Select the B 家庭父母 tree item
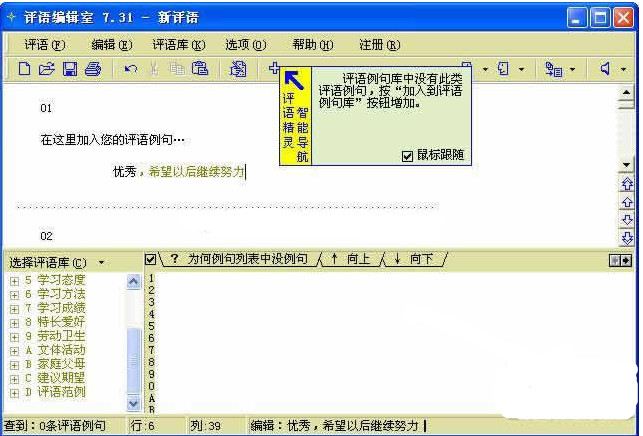Viewport: 643px width, 436px height. (55, 364)
